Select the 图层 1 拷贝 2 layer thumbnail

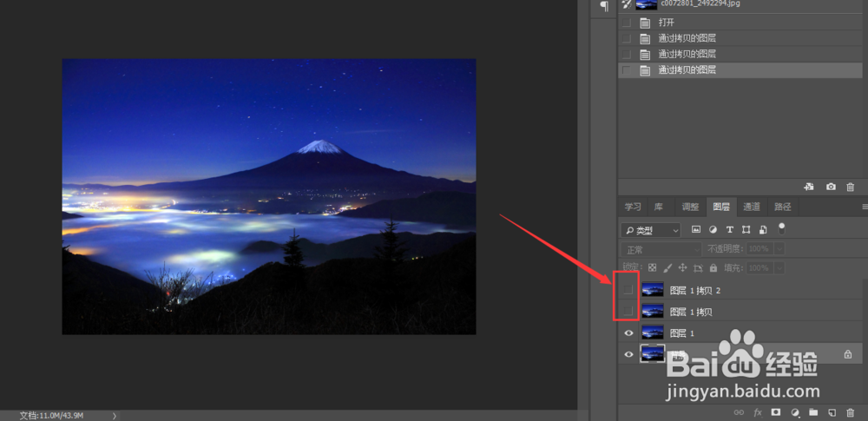coord(653,289)
